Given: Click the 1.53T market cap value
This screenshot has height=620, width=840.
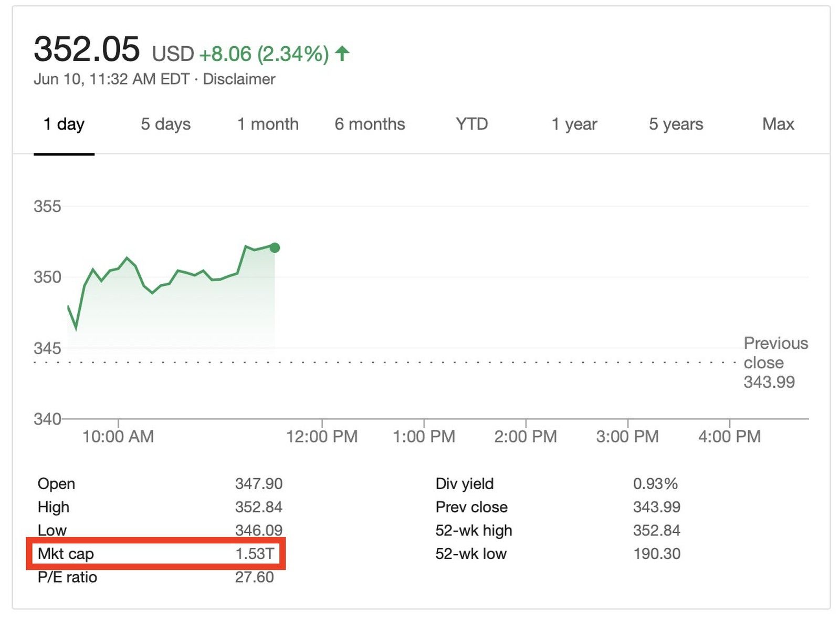Looking at the screenshot, I should pos(255,553).
